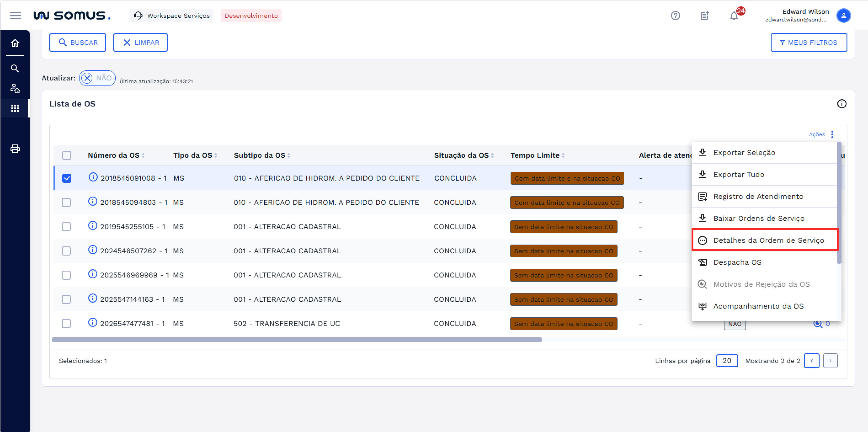
Task: Click the sidebar search magnifier icon
Action: (x=15, y=68)
